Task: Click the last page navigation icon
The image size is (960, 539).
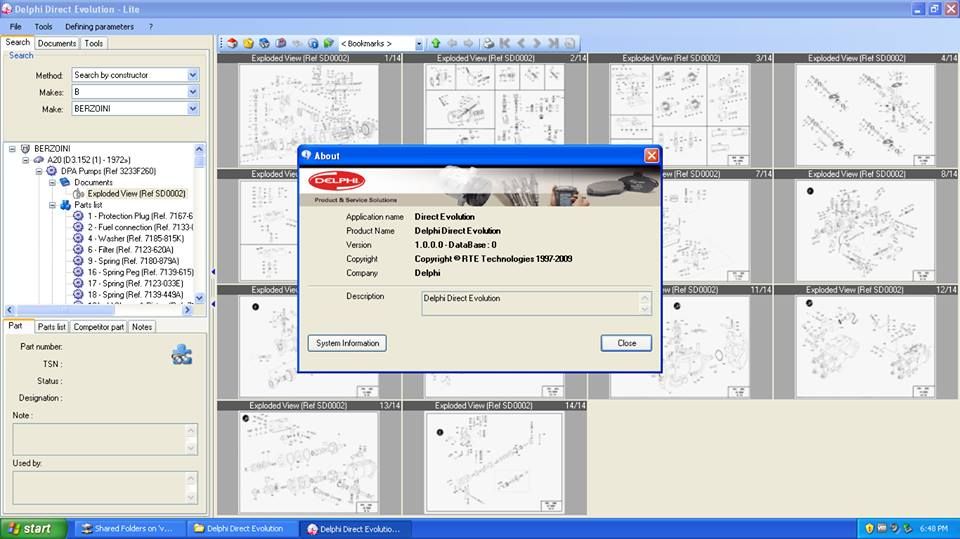Action: click(553, 43)
